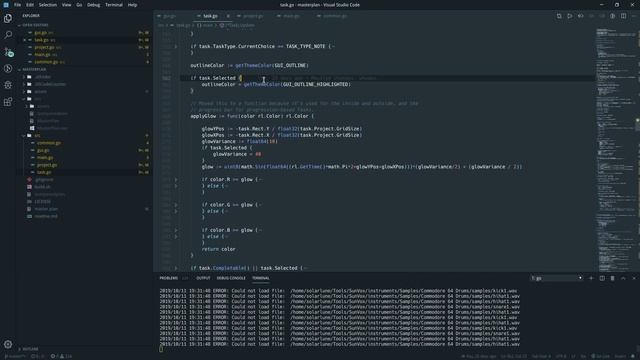Open the File menu
Image resolution: width=640 pixels, height=360 pixels.
click(x=17, y=5)
